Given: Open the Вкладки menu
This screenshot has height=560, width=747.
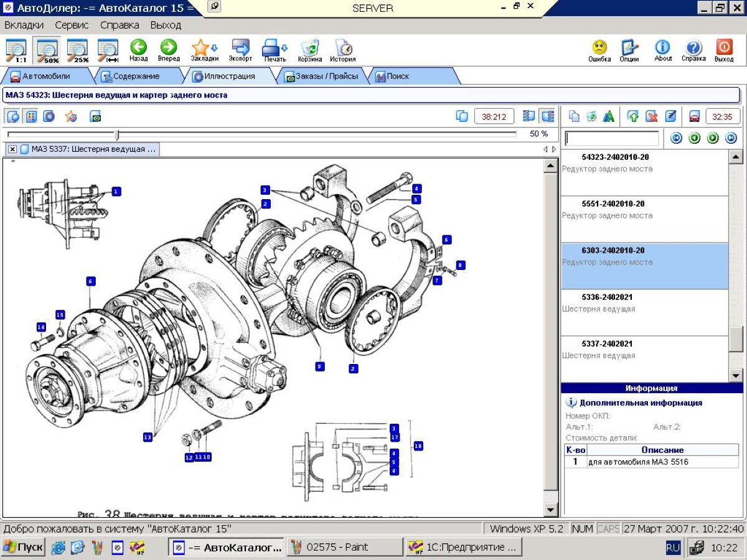Looking at the screenshot, I should point(24,26).
